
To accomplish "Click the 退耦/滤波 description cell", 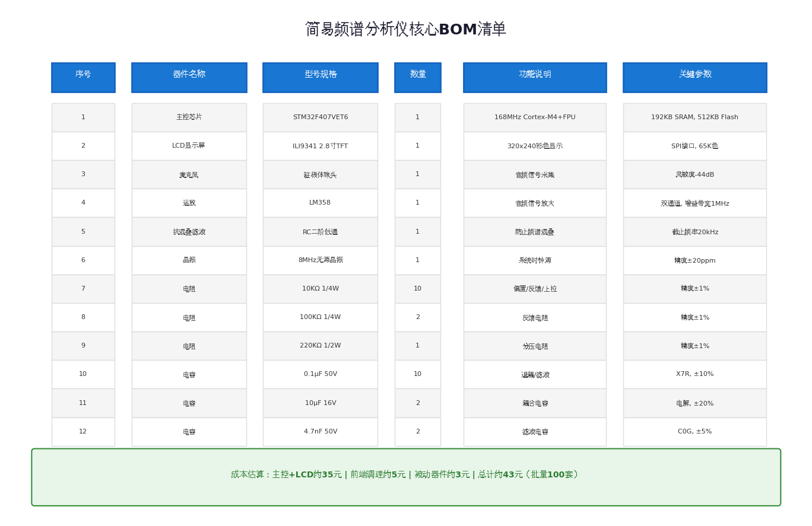I will (x=535, y=374).
